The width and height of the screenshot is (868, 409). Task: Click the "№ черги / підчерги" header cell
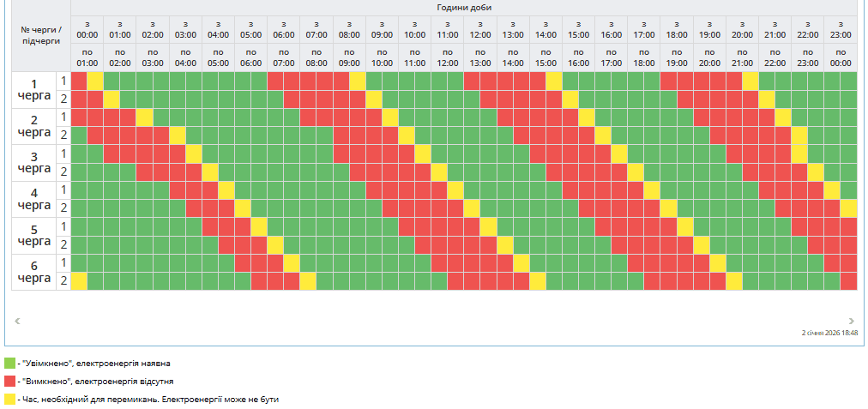coord(41,35)
